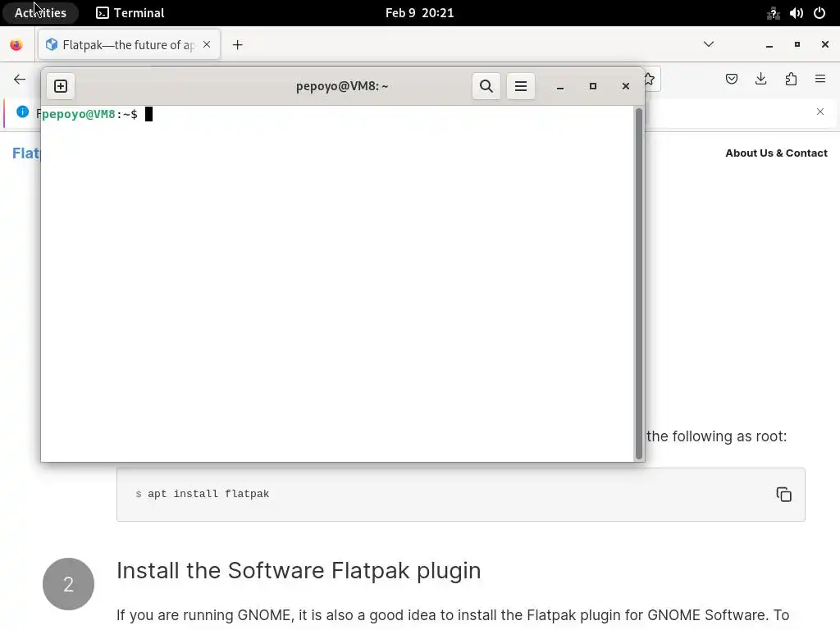Click the pepoyo@VM8 terminal title
The image size is (840, 630).
[342, 86]
